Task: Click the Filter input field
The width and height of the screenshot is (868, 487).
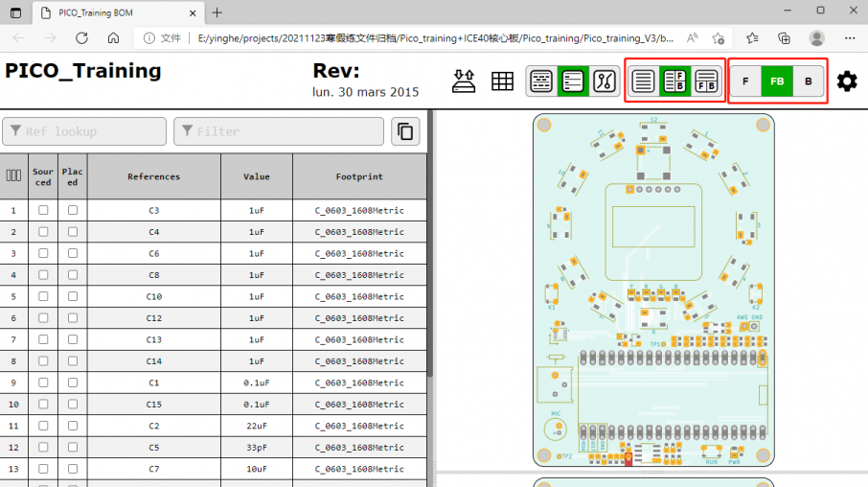Action: 279,131
